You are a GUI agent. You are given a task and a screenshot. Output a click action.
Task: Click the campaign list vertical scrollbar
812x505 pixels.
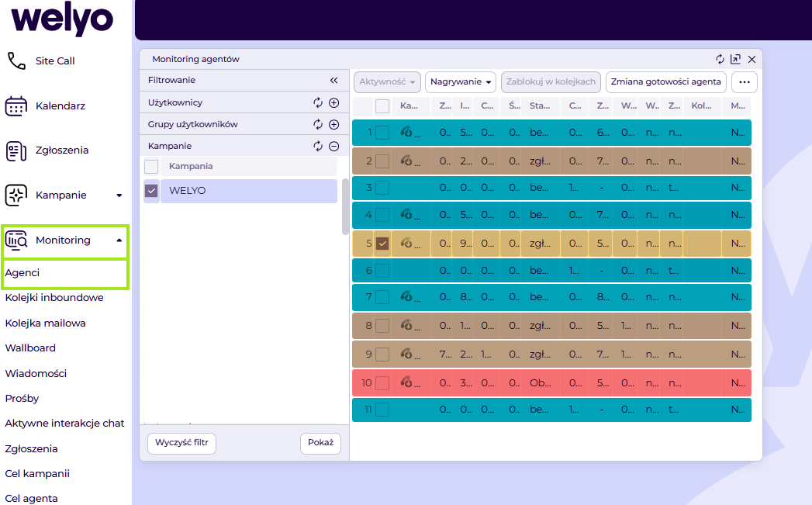(345, 207)
